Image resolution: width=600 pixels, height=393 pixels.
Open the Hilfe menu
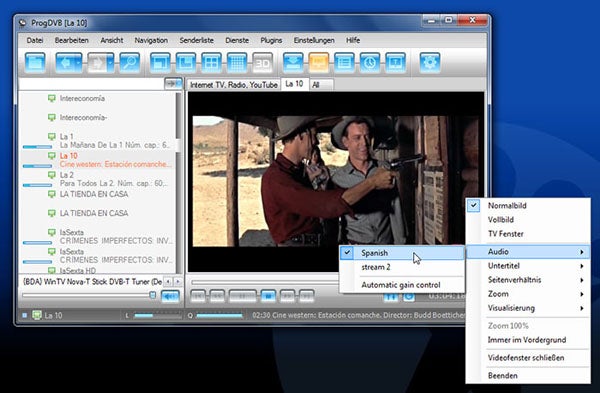pos(353,40)
